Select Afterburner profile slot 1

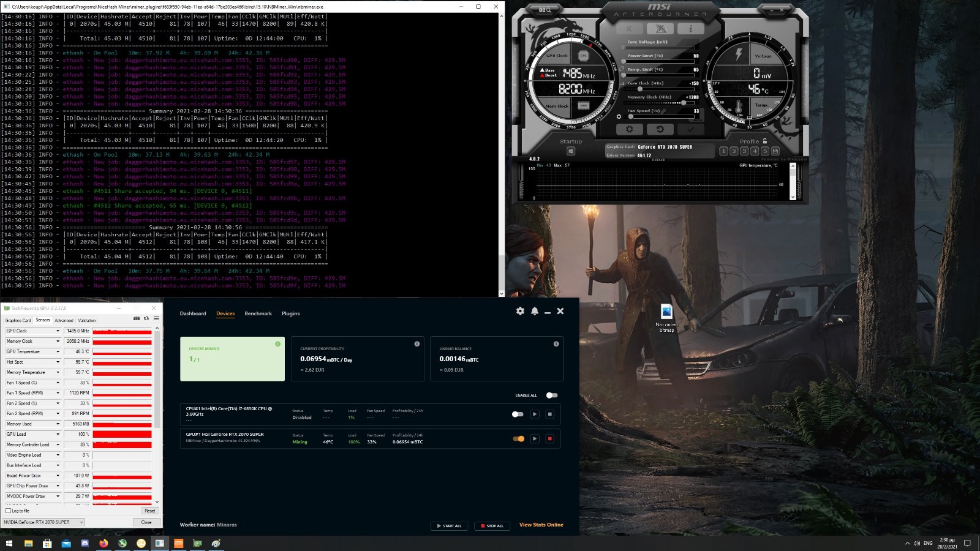pos(723,151)
